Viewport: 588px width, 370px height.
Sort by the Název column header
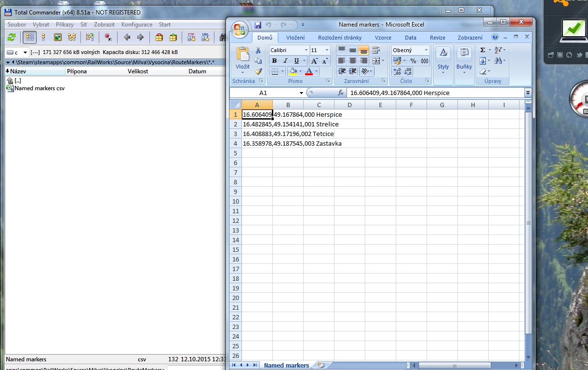35,71
